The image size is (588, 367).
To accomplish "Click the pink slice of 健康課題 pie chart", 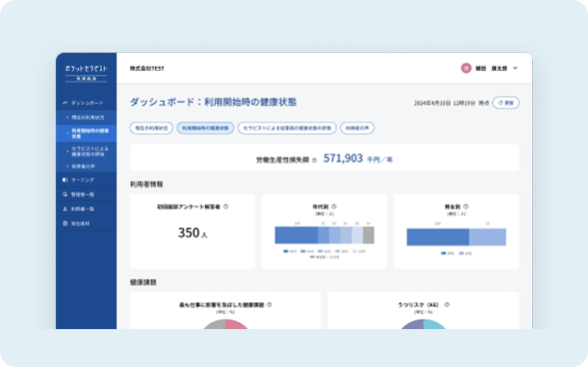I will [236, 325].
